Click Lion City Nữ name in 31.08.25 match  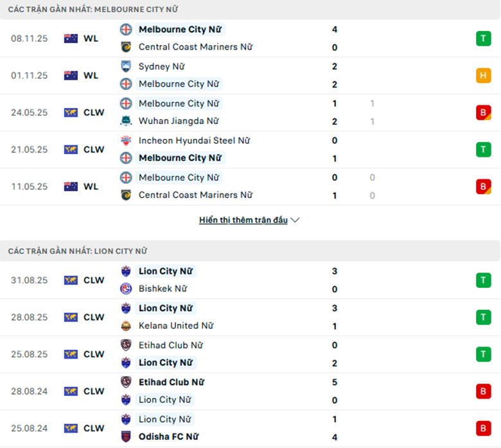pos(166,271)
